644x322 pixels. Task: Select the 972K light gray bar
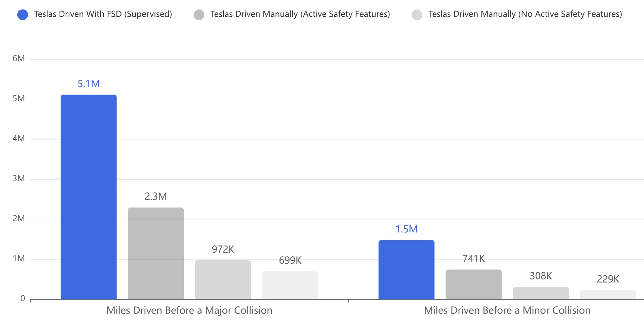pyautogui.click(x=223, y=280)
